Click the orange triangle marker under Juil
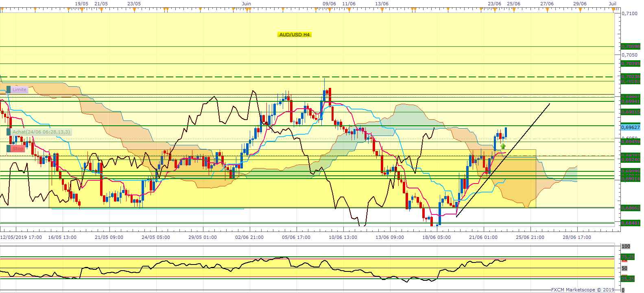Viewport: 644px width, 293px height. click(x=613, y=9)
